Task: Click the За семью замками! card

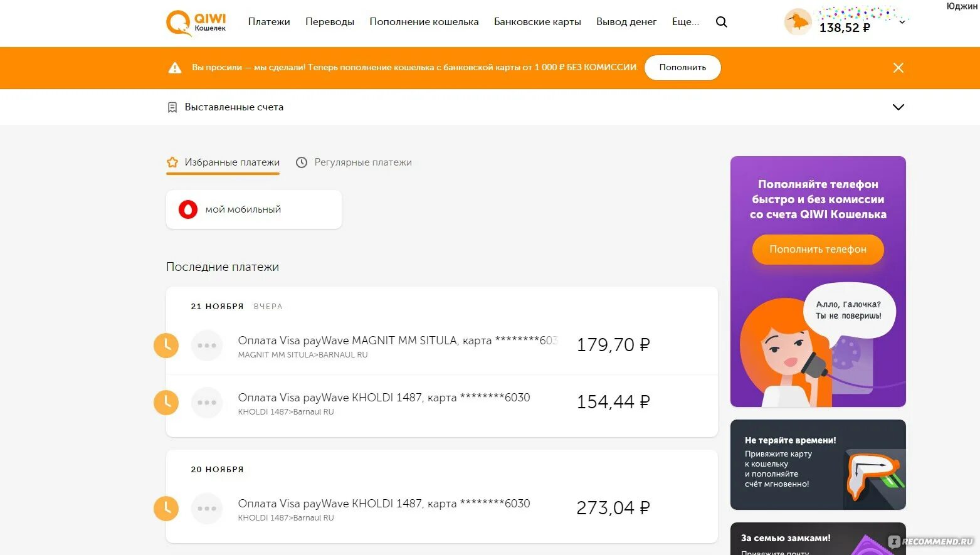Action: coord(818,539)
